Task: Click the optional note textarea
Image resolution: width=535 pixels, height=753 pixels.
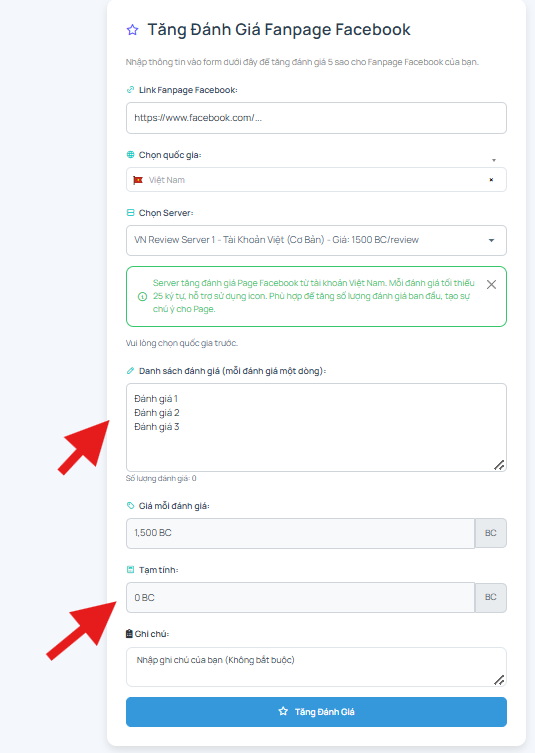Action: pyautogui.click(x=316, y=667)
